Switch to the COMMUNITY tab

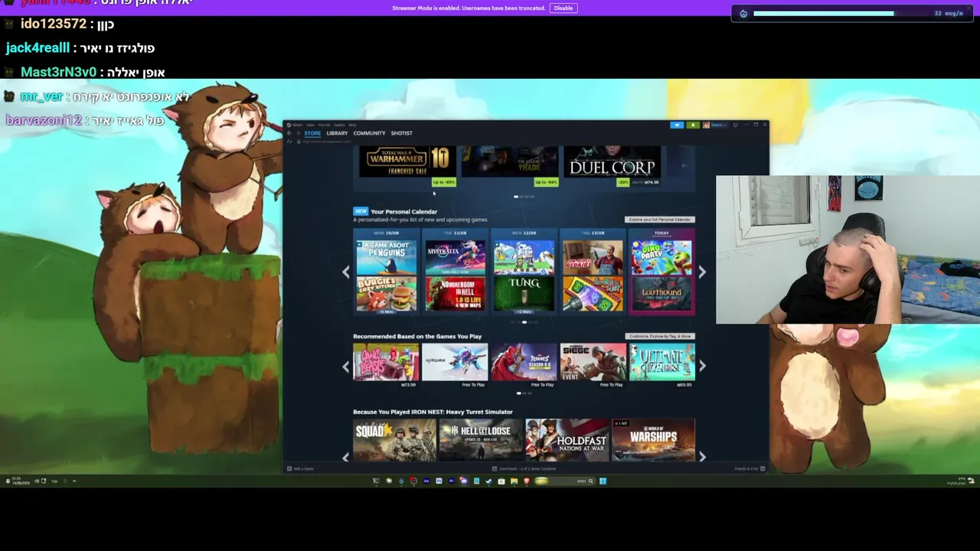coord(369,133)
